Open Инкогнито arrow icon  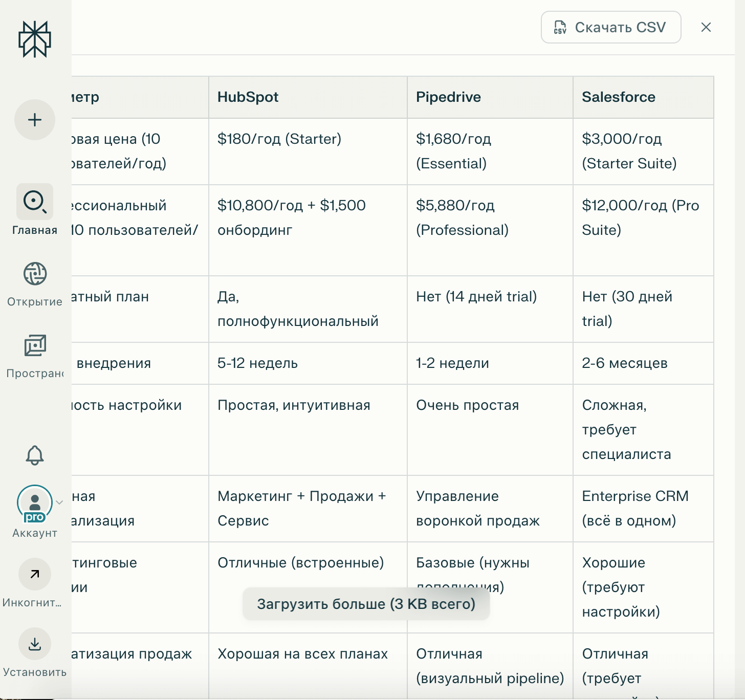(35, 574)
